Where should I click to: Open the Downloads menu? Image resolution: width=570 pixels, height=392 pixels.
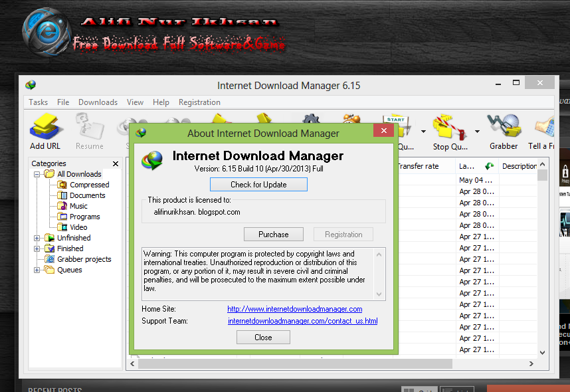[98, 102]
